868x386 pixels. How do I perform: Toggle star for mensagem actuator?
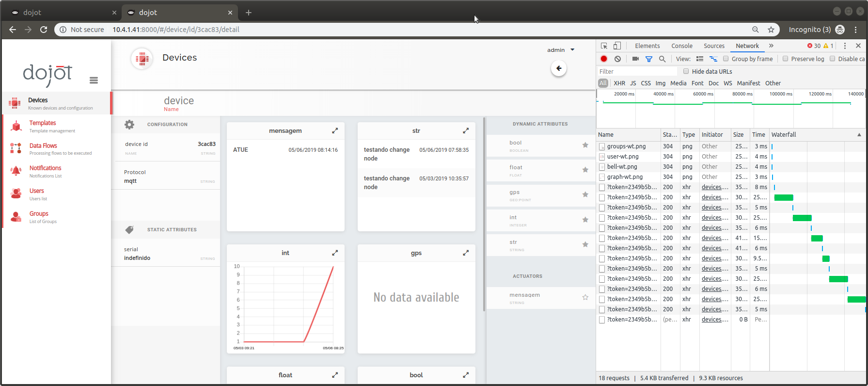pyautogui.click(x=585, y=297)
